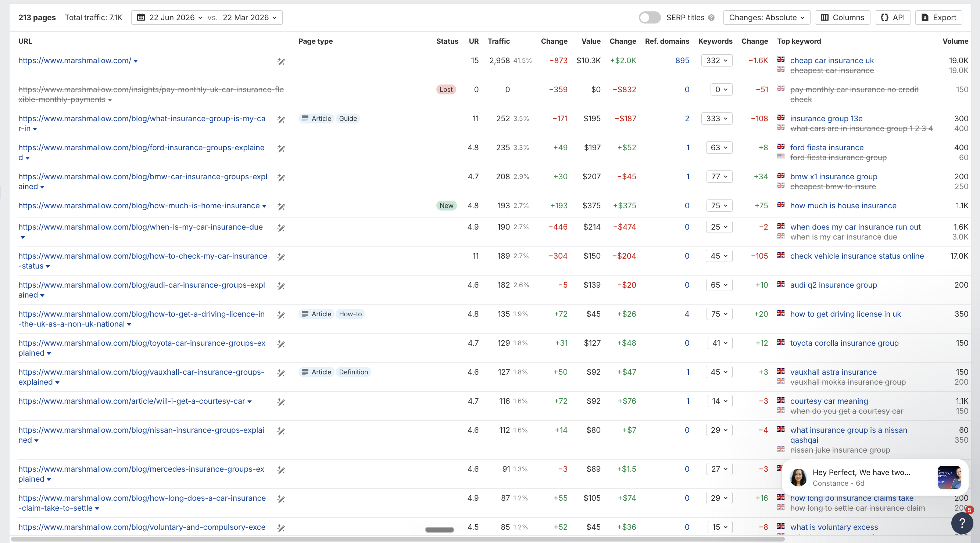Viewport: 980px width, 543px height.
Task: Open the Changes: Absolute dropdown
Action: (766, 18)
